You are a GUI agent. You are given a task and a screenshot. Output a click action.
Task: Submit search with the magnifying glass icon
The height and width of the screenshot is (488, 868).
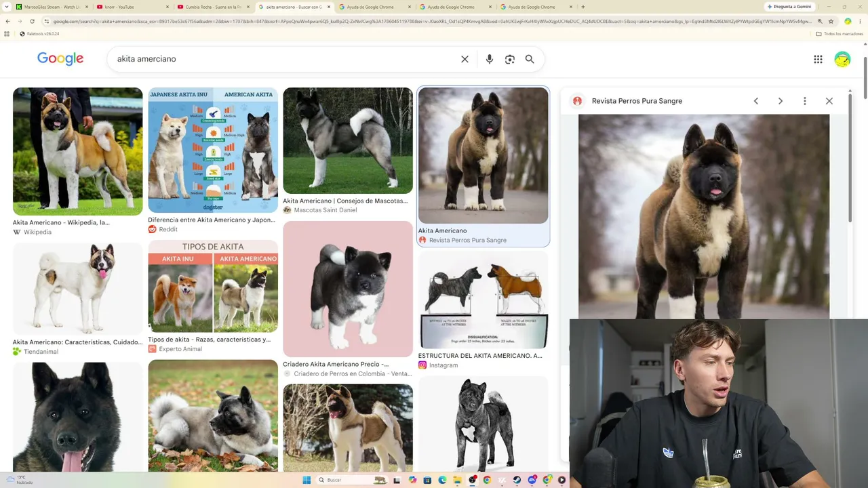[530, 59]
